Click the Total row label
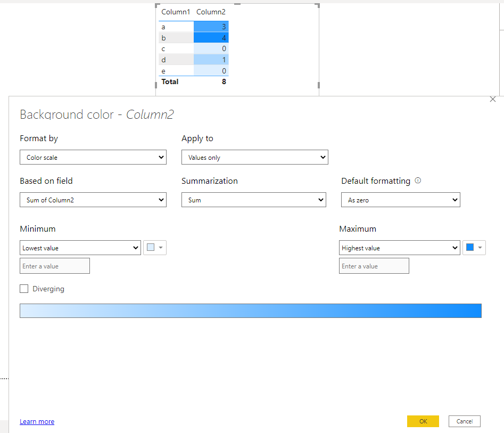The height and width of the screenshot is (433, 504). (170, 81)
